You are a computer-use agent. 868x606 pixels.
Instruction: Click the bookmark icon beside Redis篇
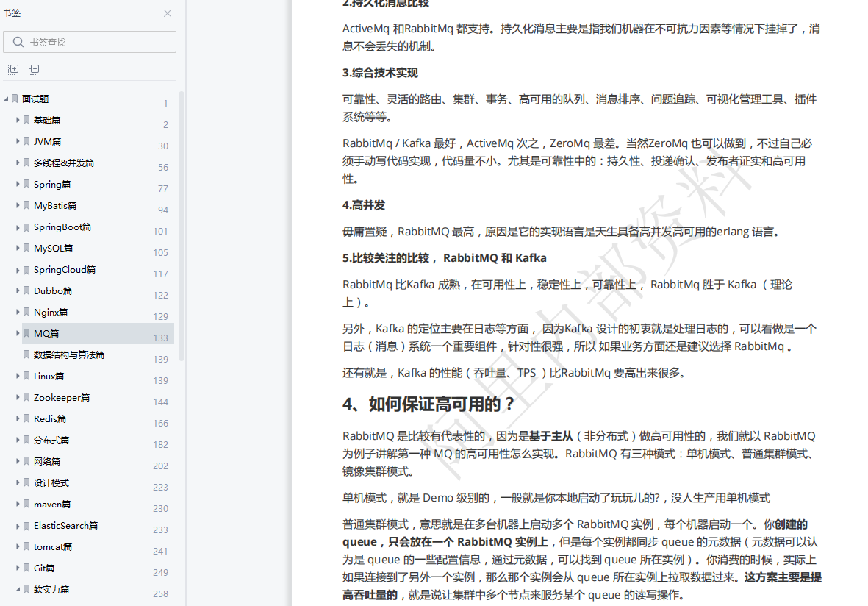point(27,418)
